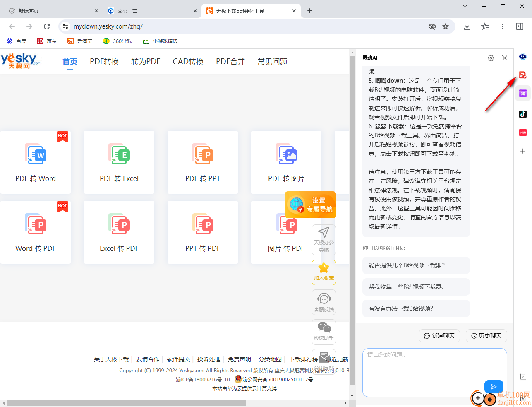Close the 文心一言 tab
The width and height of the screenshot is (532, 407).
195,11
